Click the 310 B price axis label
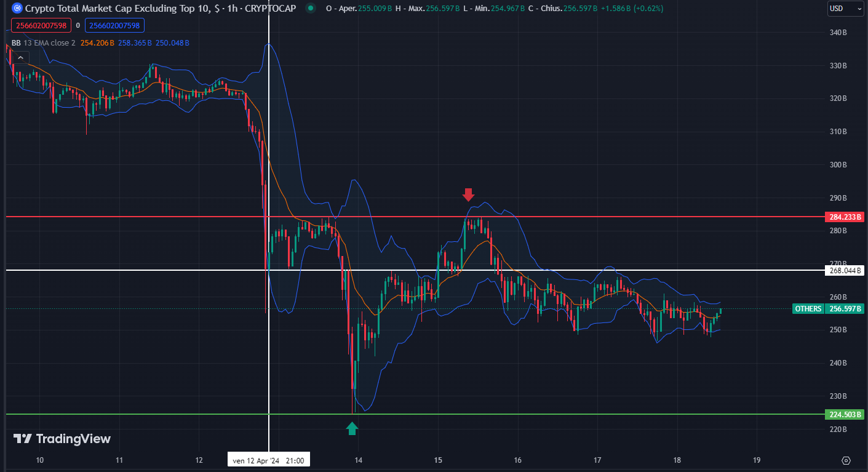 pyautogui.click(x=838, y=132)
